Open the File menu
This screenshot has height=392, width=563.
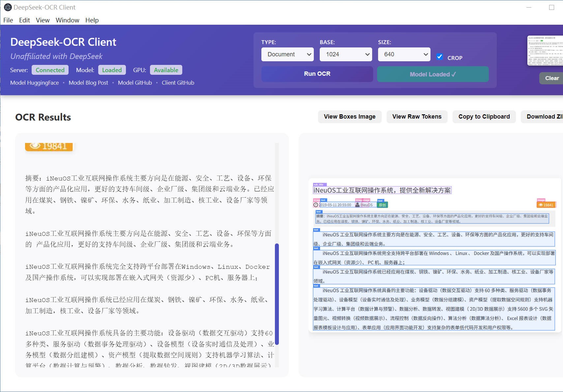(x=8, y=20)
